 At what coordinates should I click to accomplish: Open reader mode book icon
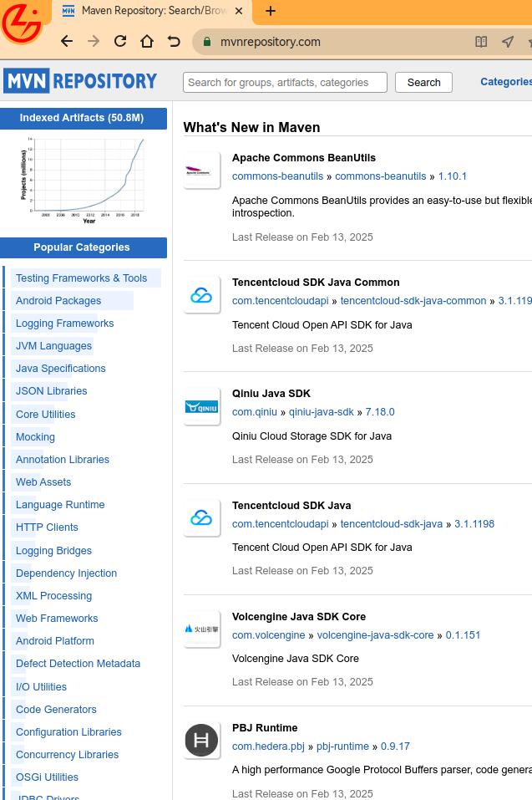click(x=481, y=41)
